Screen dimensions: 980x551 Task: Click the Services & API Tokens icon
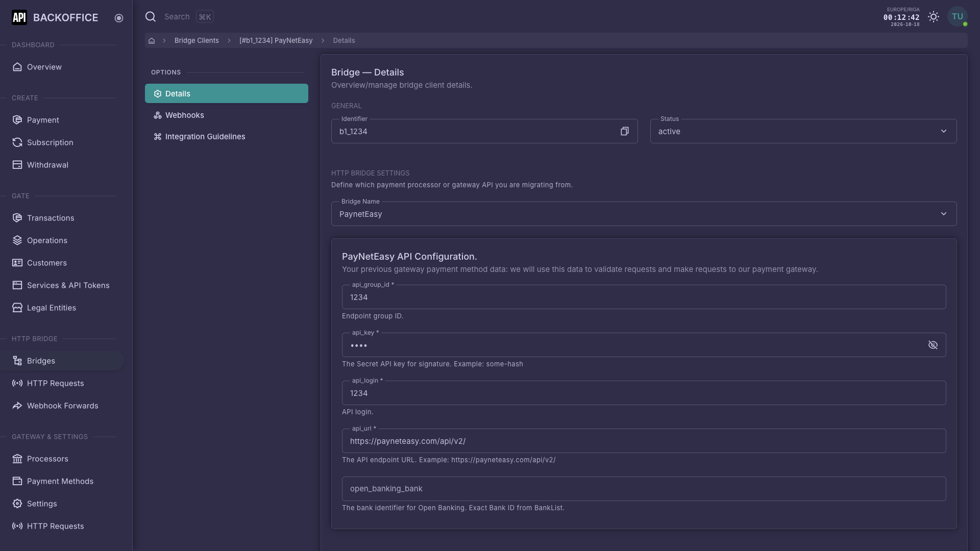[17, 286]
